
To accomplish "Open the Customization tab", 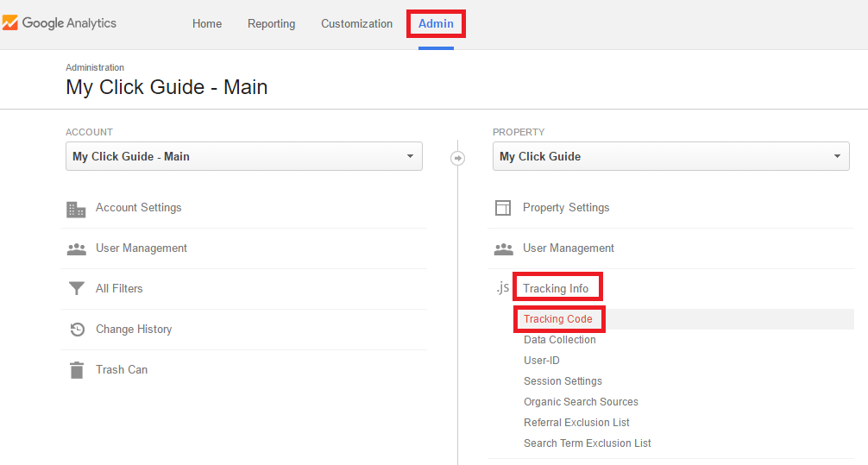I will pyautogui.click(x=356, y=24).
